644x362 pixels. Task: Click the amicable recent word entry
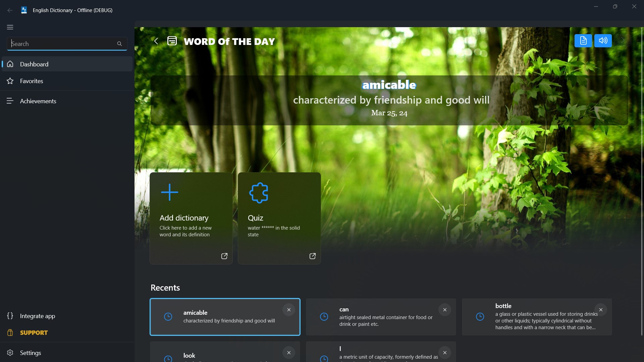click(225, 316)
